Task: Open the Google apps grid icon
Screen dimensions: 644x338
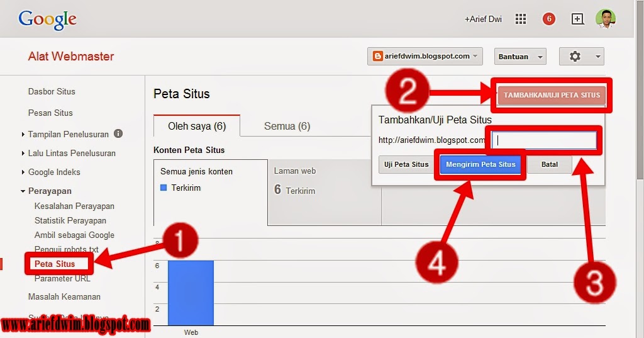Action: [x=520, y=19]
